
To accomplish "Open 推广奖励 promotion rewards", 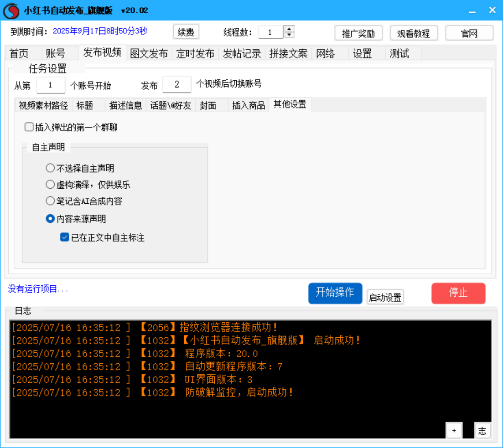I will tap(358, 33).
